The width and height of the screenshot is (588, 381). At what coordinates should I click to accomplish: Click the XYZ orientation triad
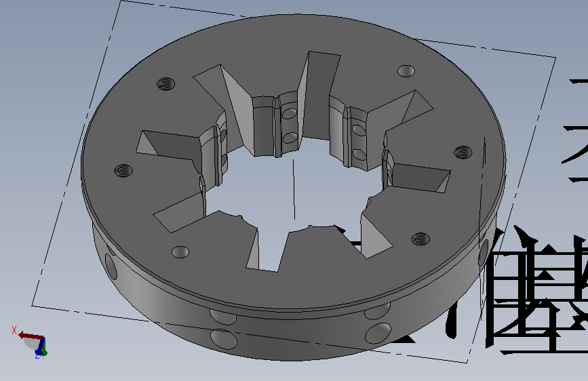pos(31,343)
